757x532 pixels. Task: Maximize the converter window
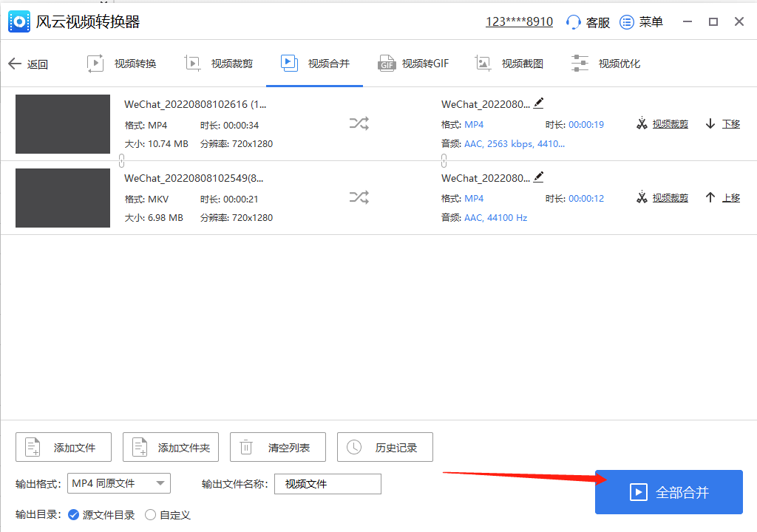[713, 21]
